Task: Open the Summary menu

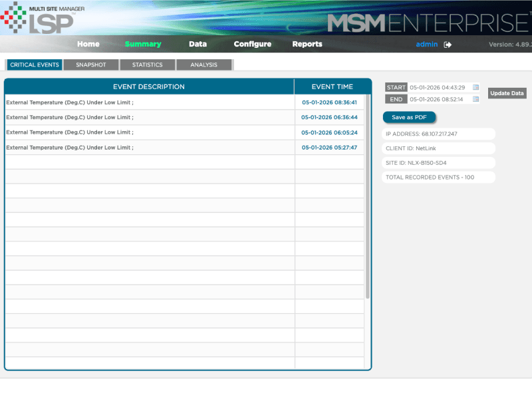Action: (143, 44)
